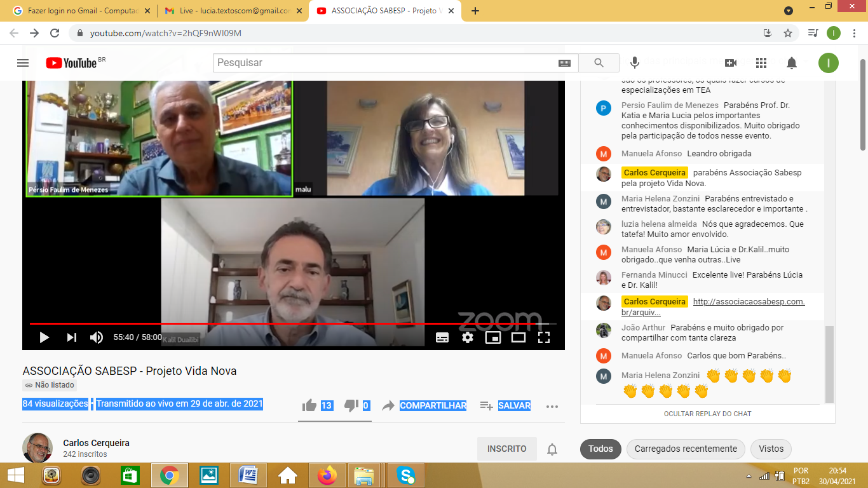Start voice search with the microphone icon
Viewport: 868px width, 488px height.
click(x=634, y=63)
